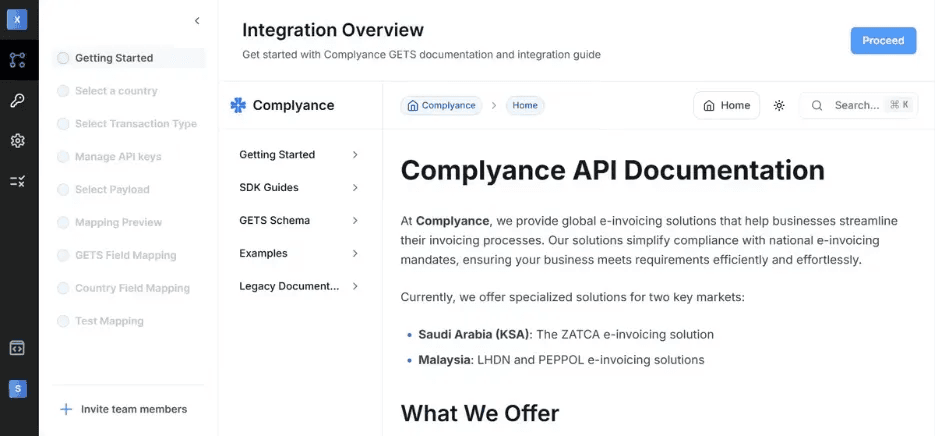Open settings gear icon in sidebar
This screenshot has width=936, height=436.
pyautogui.click(x=17, y=141)
